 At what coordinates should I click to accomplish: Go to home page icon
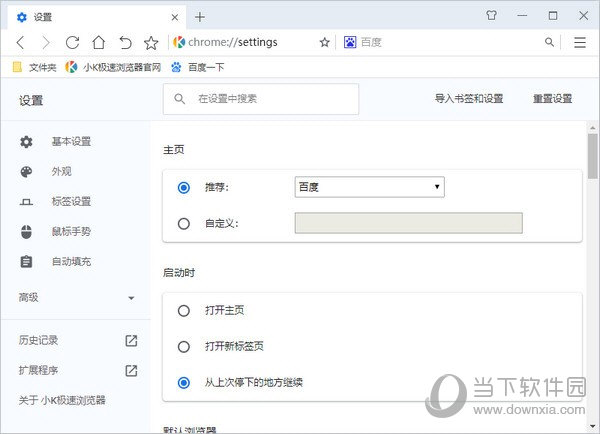99,42
